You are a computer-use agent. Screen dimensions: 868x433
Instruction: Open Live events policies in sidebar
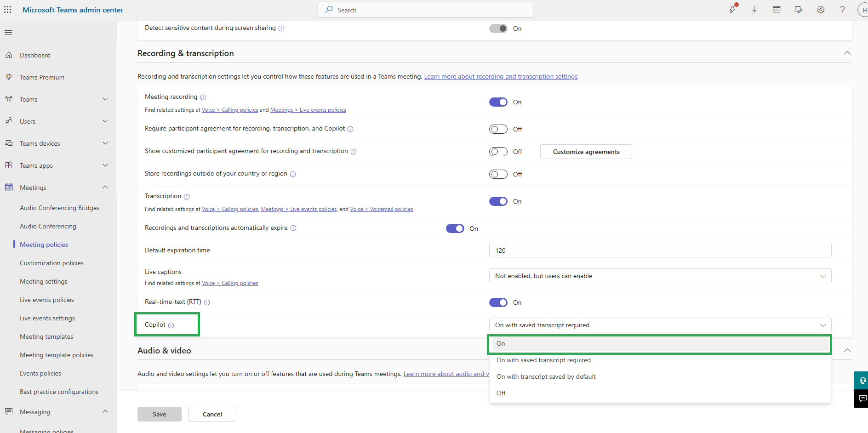[47, 300]
